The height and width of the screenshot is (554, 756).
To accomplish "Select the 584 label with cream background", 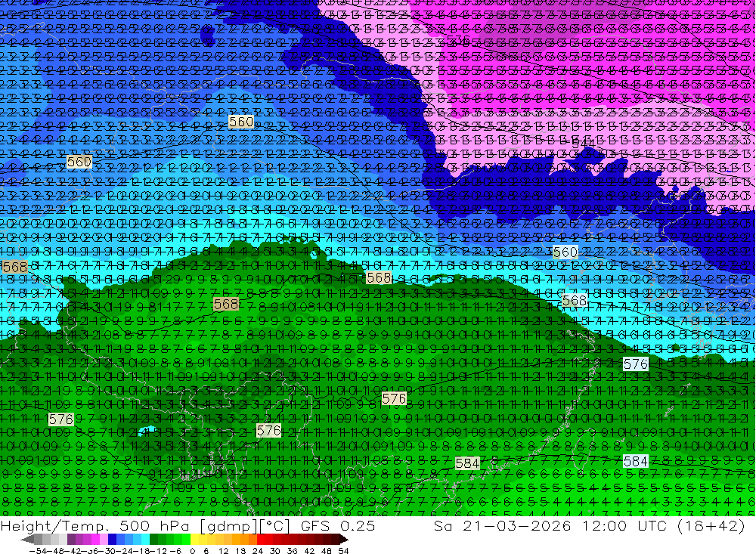I will (467, 463).
